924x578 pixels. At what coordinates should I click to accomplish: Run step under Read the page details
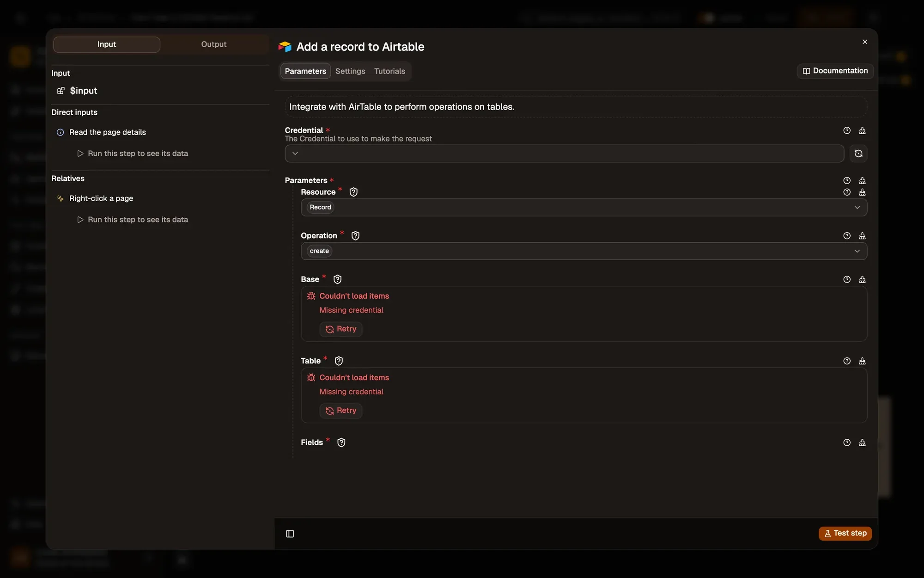click(133, 154)
